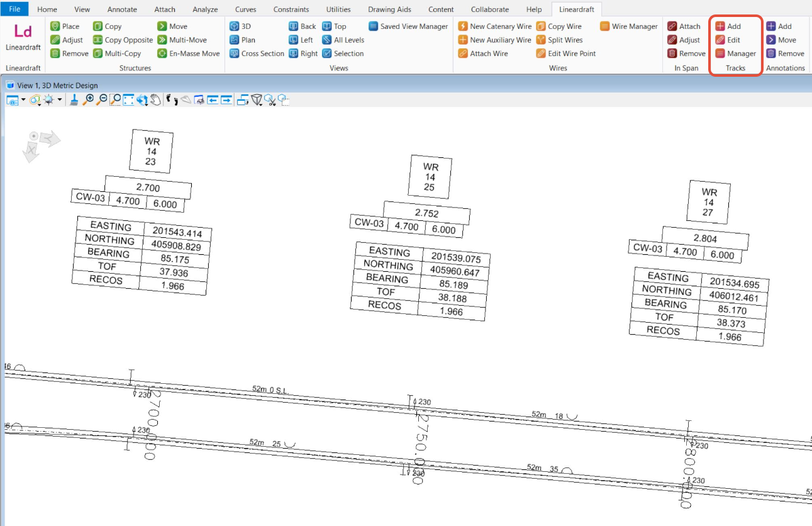Click New Catenary Wire button
Screen dimensions: 812x526
(494, 26)
